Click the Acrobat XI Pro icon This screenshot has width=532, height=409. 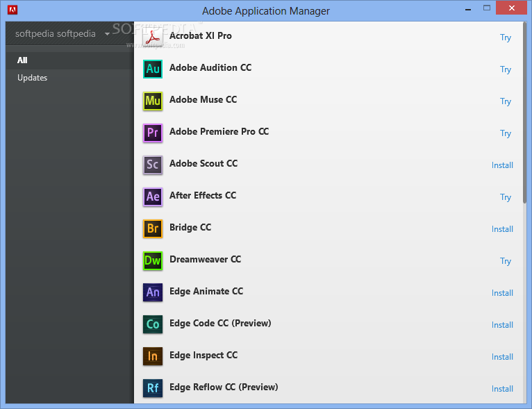click(153, 37)
